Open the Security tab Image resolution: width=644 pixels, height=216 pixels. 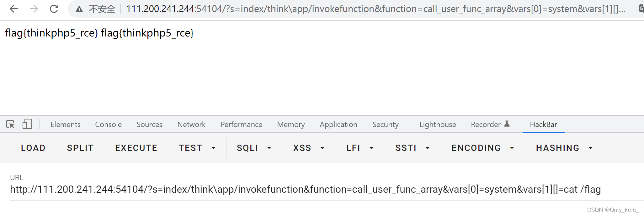click(385, 125)
